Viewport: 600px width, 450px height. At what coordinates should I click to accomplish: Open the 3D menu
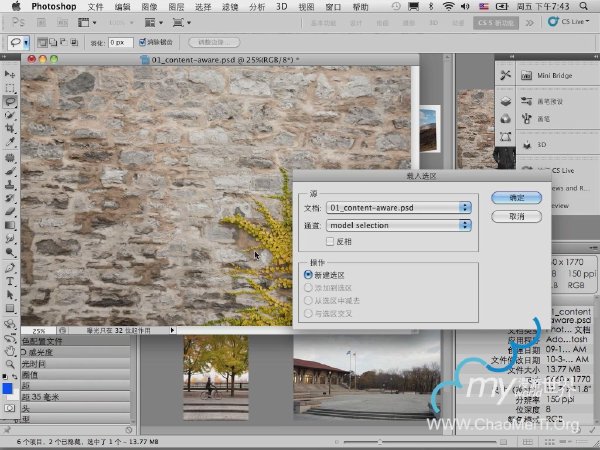[281, 7]
